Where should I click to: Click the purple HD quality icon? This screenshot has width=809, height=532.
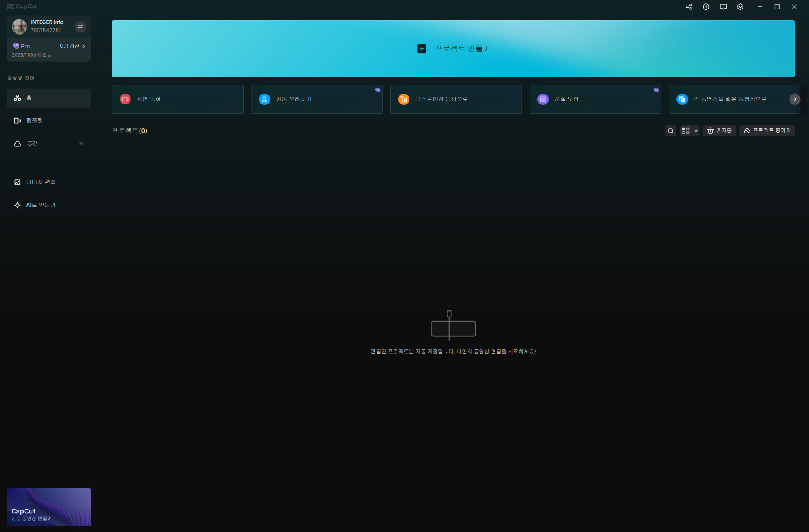543,99
